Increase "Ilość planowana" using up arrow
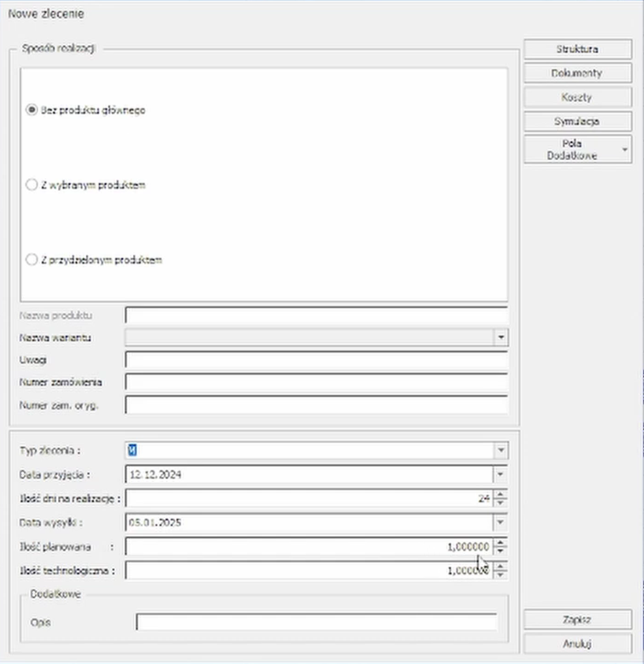The image size is (644, 664). [x=501, y=543]
